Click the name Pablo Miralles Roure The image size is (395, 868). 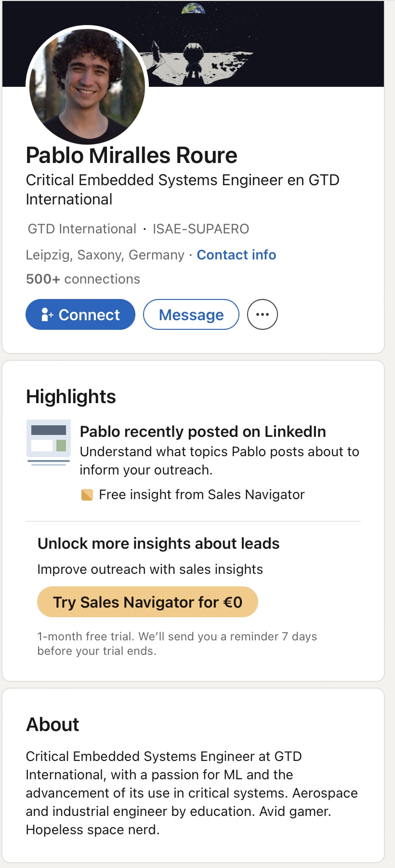(132, 155)
